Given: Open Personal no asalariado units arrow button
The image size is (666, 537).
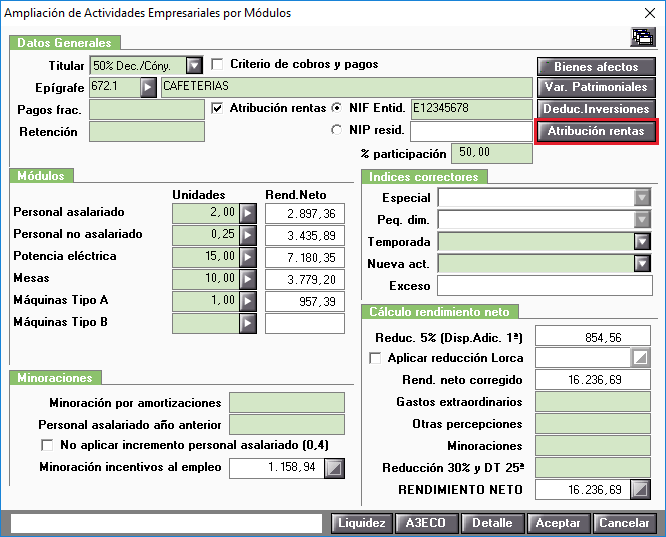Looking at the screenshot, I should (248, 235).
